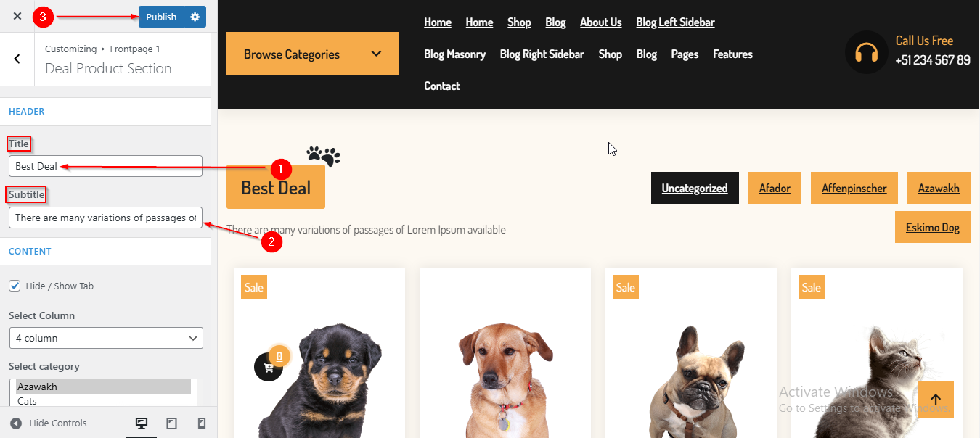Open publish settings gear icon

pos(195,17)
